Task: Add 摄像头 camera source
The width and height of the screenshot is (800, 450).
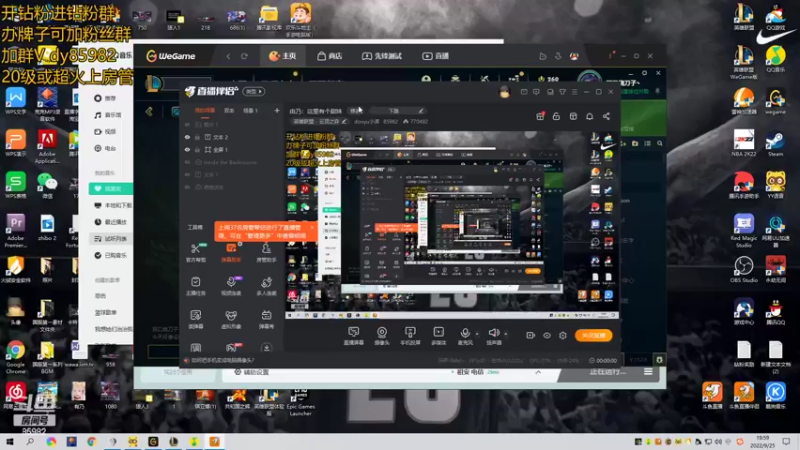Action: click(x=382, y=336)
